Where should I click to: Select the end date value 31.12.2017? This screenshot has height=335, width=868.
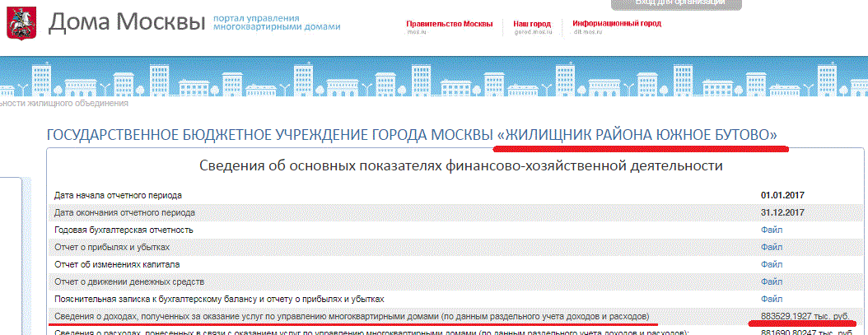[x=782, y=212]
